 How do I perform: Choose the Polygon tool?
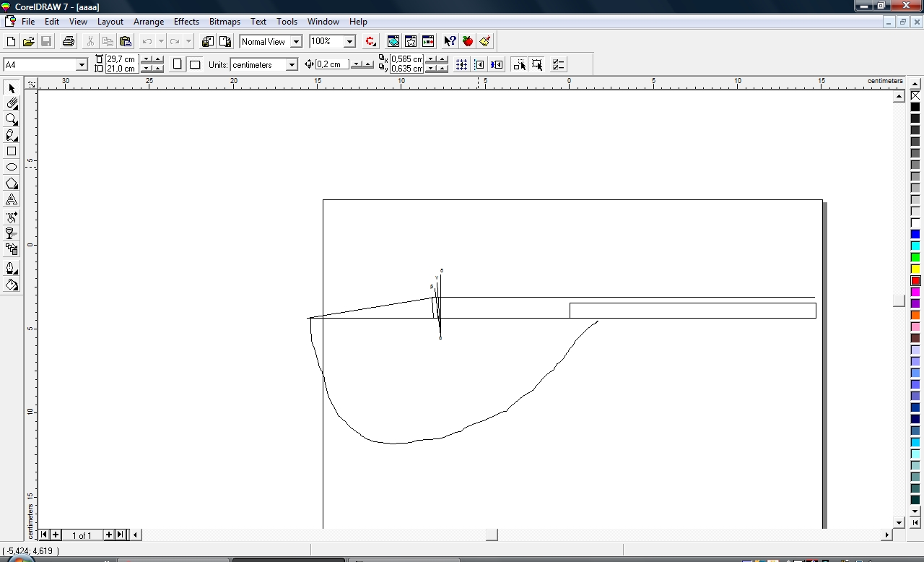pos(12,184)
